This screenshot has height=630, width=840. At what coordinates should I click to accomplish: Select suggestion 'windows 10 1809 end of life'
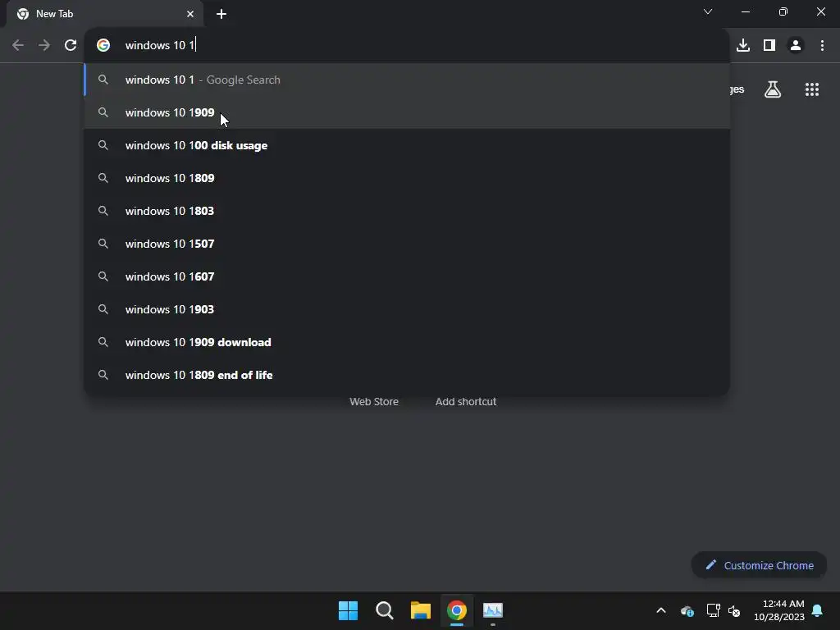coord(407,375)
